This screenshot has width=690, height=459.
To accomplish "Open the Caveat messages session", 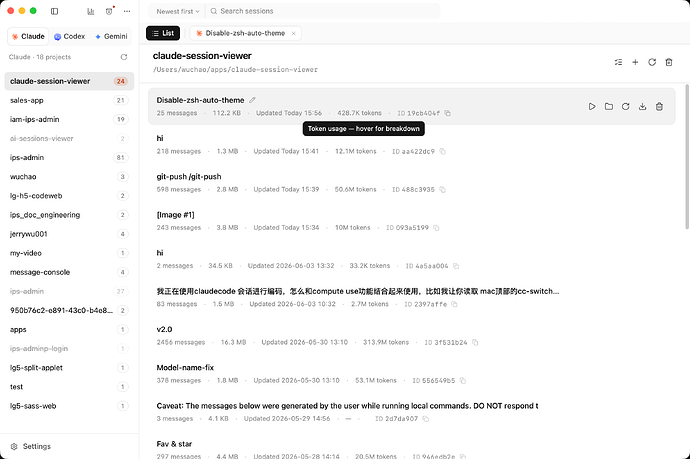I will (411, 412).
